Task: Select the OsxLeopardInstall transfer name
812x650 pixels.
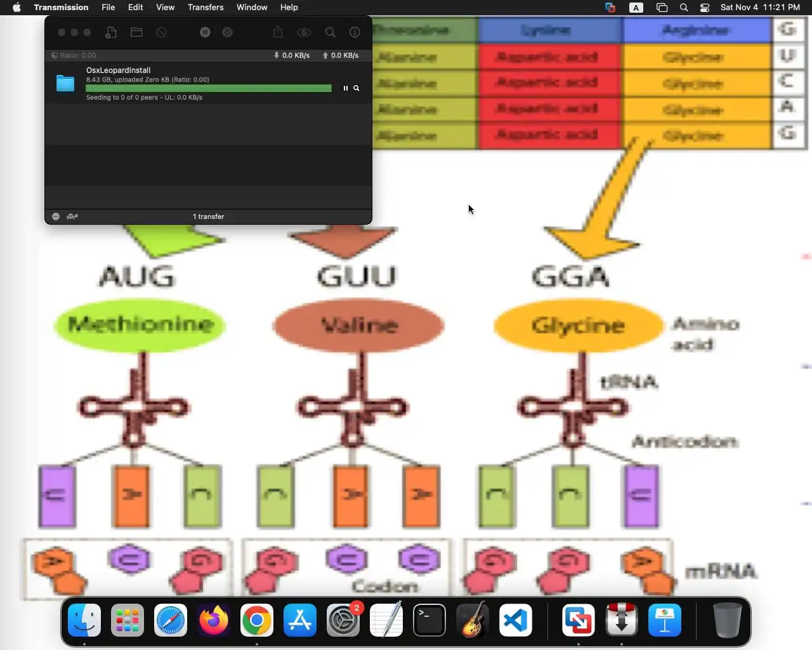Action: 119,70
